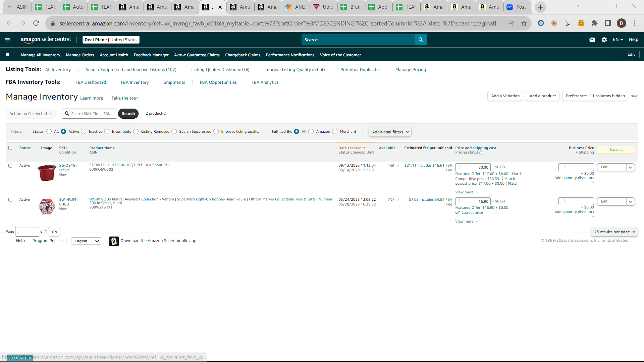Select the Search Suppressed filter

coord(174,131)
